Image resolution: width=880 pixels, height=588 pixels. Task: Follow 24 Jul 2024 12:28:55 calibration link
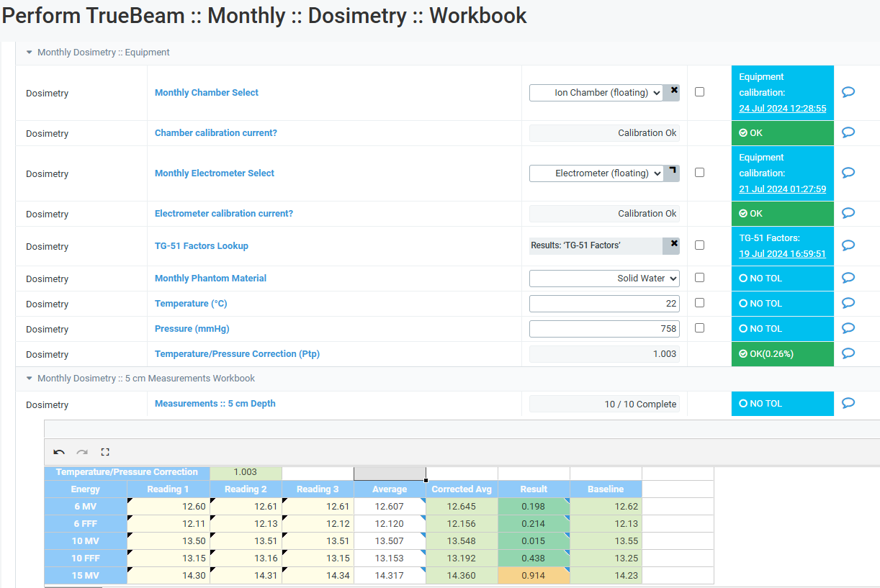click(783, 109)
